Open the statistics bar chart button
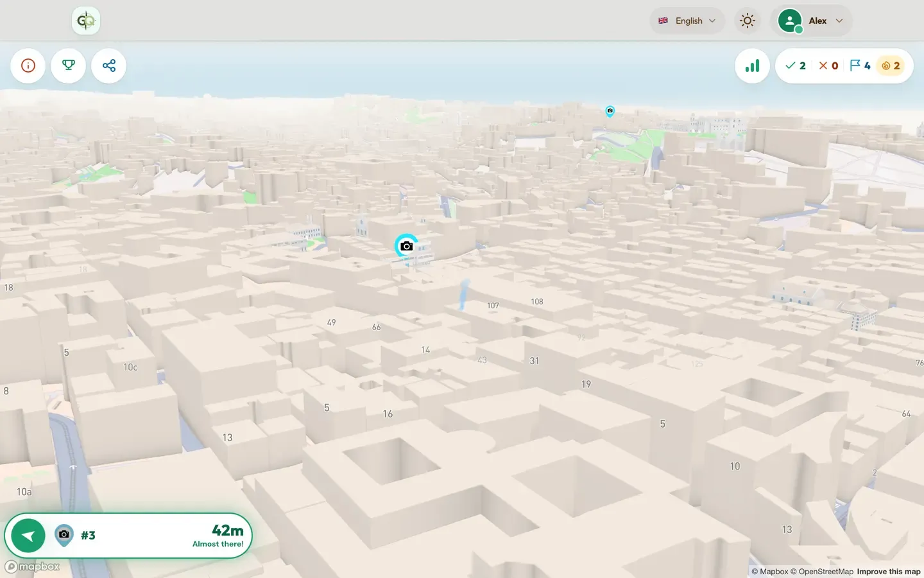924x578 pixels. pyautogui.click(x=752, y=66)
